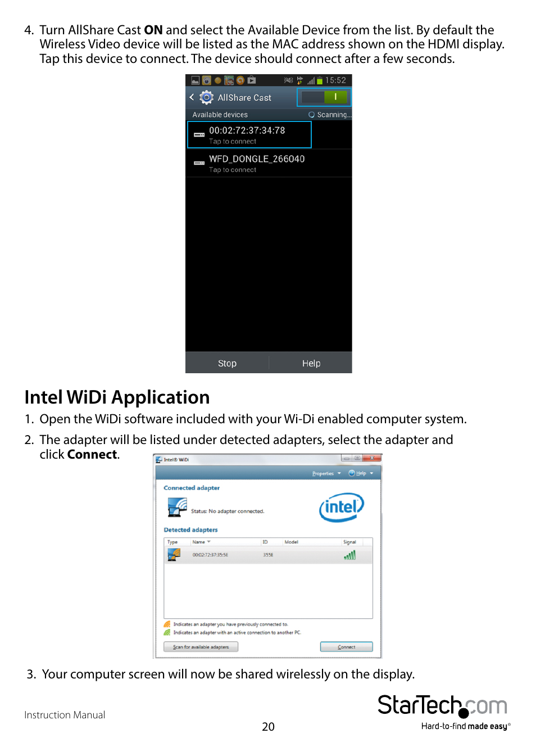This screenshot has width=536, height=756.
Task: Click the 355E ID cell
Action: [268, 555]
